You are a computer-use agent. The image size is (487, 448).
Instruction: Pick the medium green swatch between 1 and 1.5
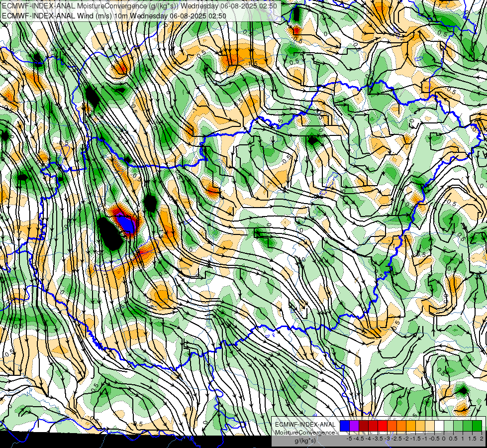click(x=468, y=426)
